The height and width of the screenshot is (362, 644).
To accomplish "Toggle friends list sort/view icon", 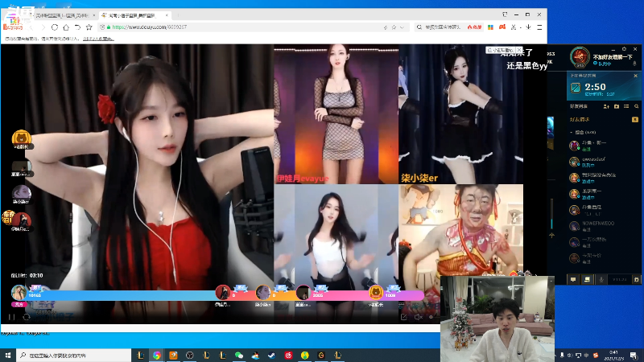I will (626, 107).
